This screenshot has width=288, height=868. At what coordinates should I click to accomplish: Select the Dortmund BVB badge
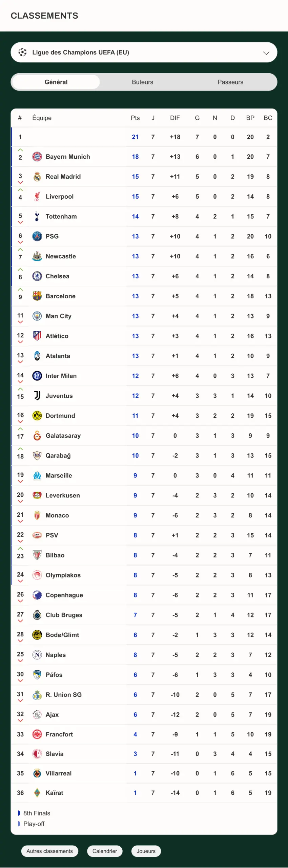click(37, 415)
